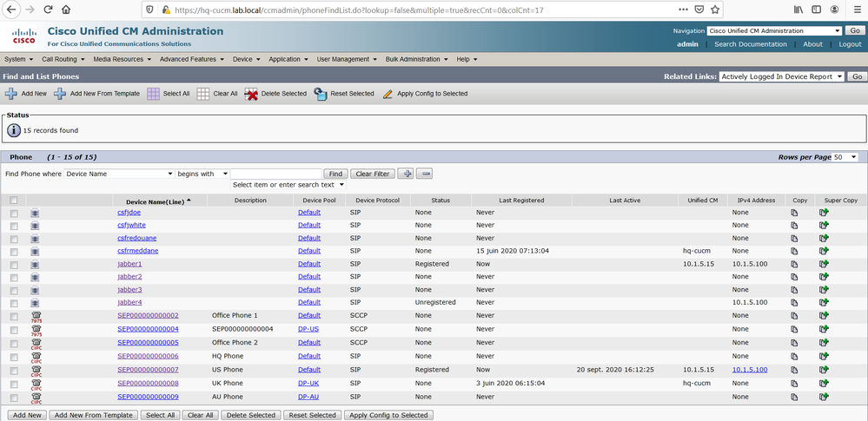868x421 pixels.
Task: Tick the header select-all checkbox
Action: 14,201
